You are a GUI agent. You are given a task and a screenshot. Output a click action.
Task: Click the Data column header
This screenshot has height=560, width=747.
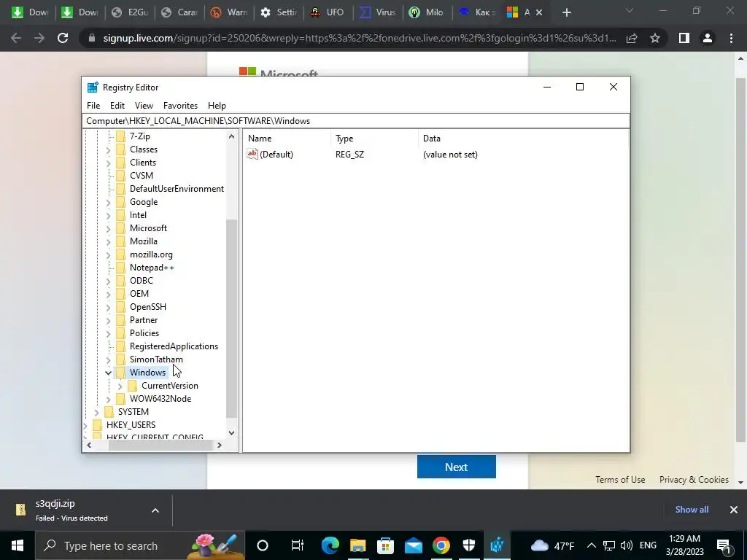pyautogui.click(x=523, y=139)
